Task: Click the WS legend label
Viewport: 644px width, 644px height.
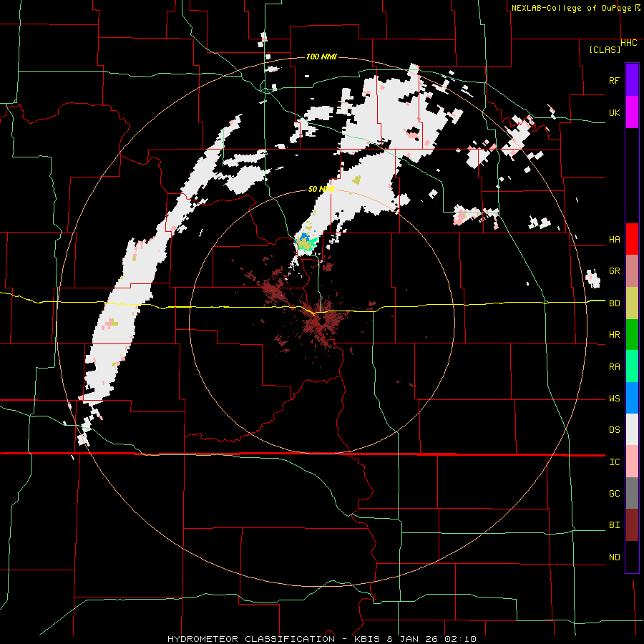Action: pyautogui.click(x=614, y=399)
